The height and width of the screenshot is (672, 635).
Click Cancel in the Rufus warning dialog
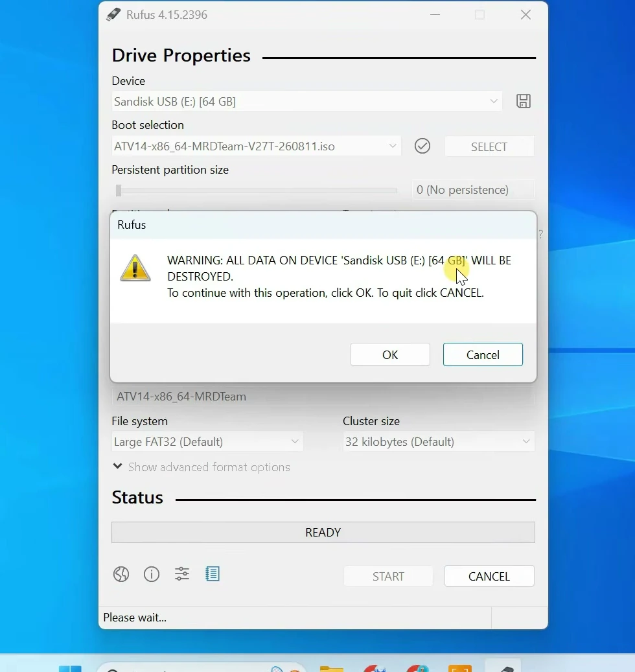point(483,354)
